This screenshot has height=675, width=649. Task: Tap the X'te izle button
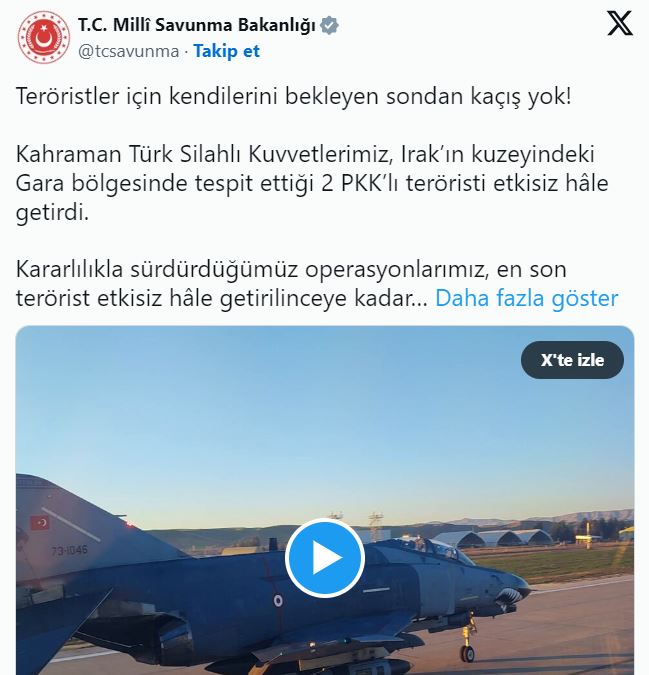point(572,360)
